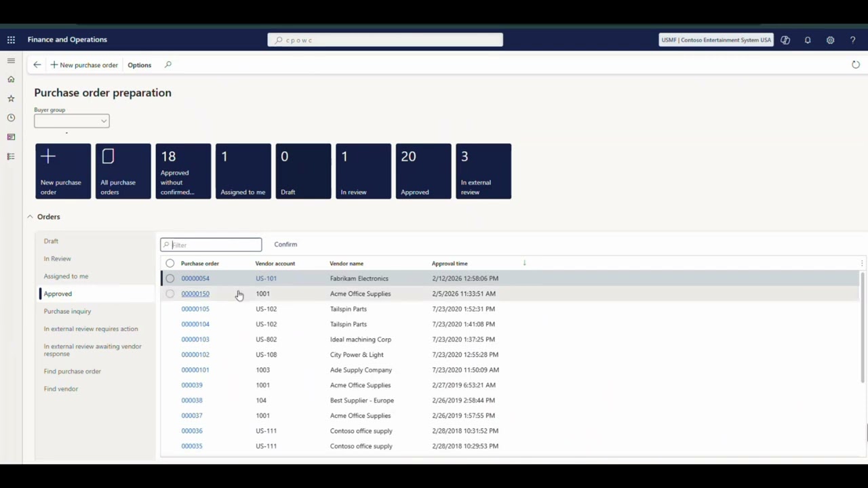Click New purchase order button
Screen dimensions: 868x488
(84, 65)
